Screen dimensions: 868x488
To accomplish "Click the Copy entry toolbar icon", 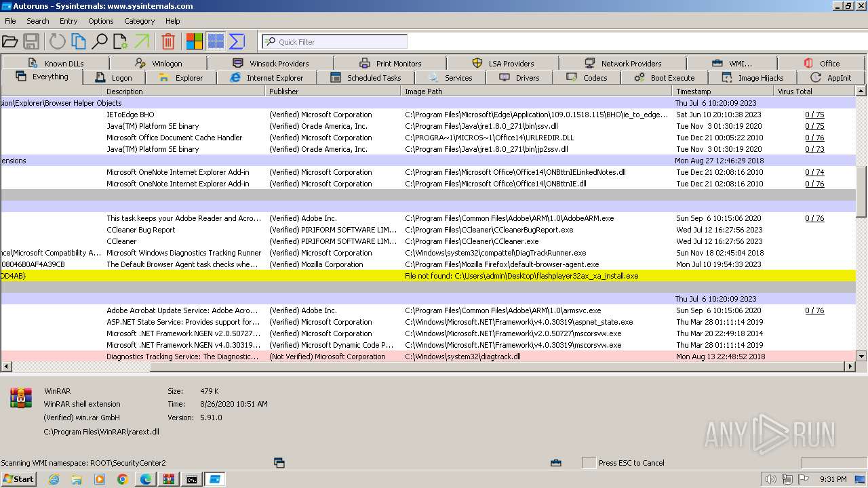I will pyautogui.click(x=79, y=41).
